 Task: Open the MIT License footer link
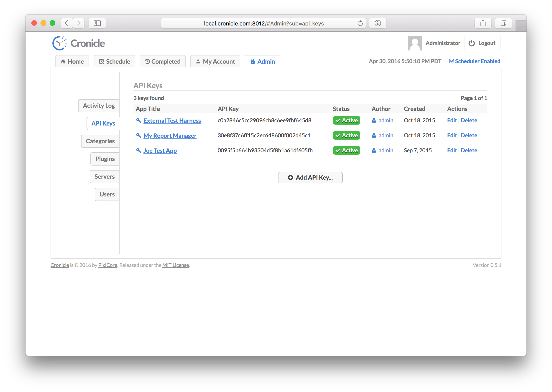176,265
